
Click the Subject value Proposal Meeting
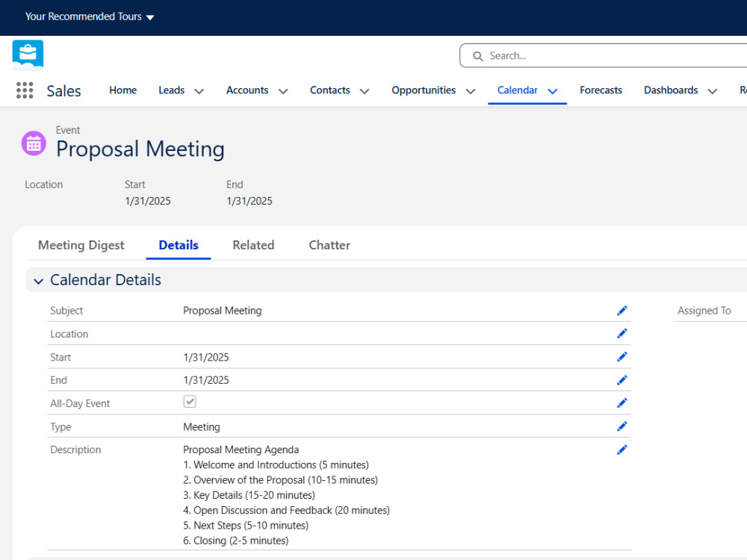click(223, 311)
